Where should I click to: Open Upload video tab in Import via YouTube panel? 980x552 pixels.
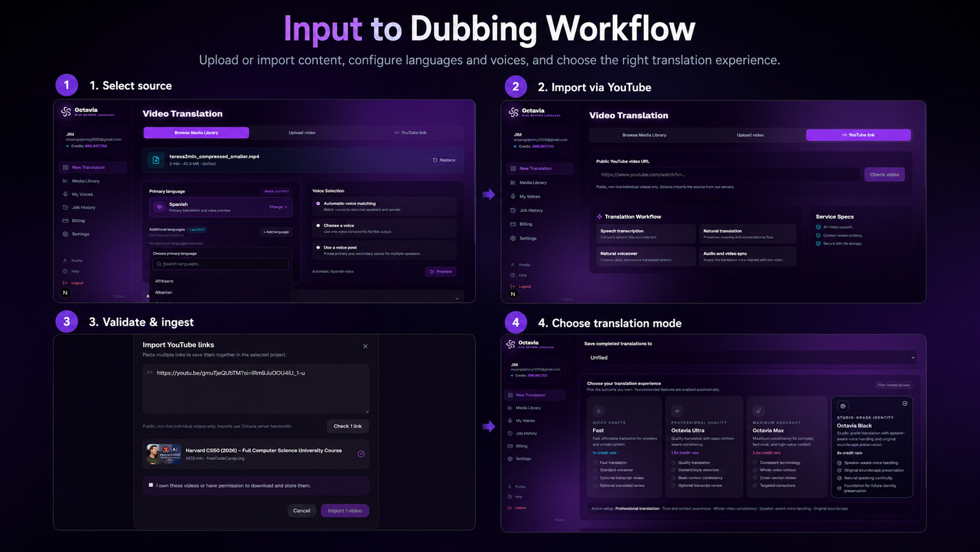[750, 136]
